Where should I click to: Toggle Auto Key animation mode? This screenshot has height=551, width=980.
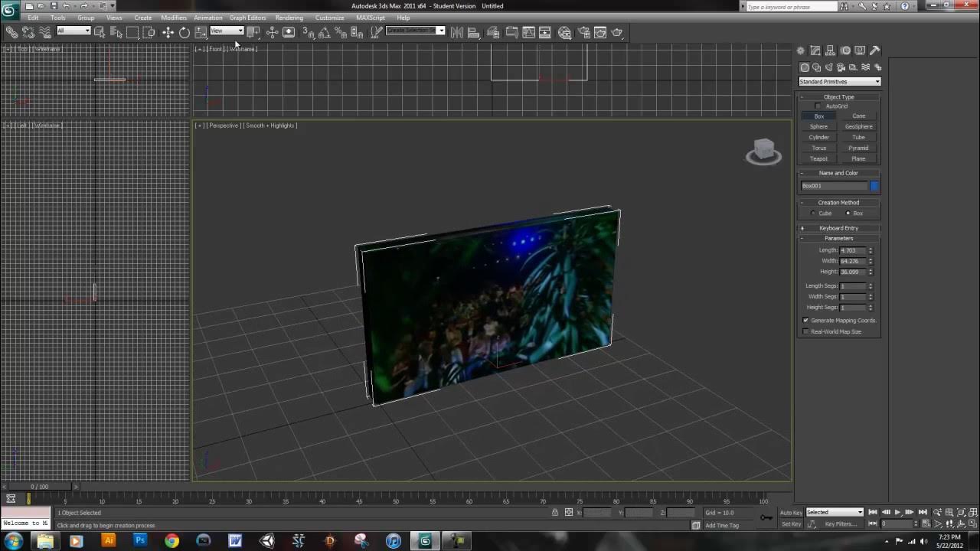791,512
